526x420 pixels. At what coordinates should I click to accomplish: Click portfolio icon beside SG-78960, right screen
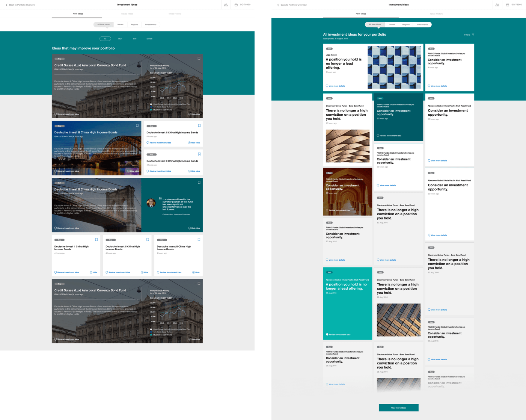tap(508, 5)
